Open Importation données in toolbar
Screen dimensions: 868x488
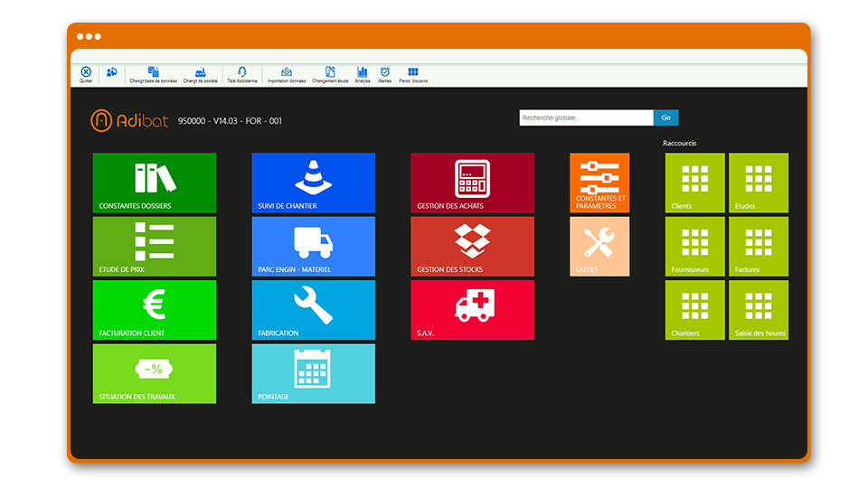pos(287,72)
